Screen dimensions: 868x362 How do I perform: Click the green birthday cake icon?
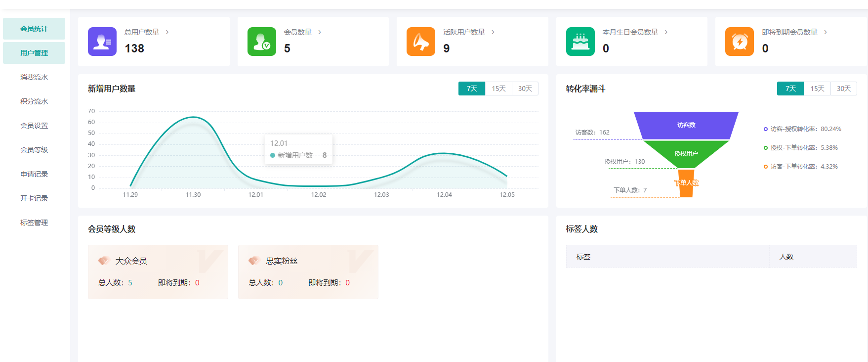[580, 42]
